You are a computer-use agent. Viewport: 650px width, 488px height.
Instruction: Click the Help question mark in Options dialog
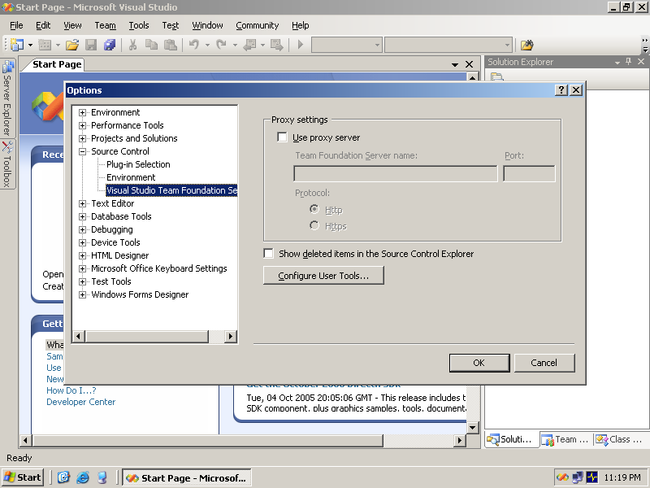click(x=561, y=90)
